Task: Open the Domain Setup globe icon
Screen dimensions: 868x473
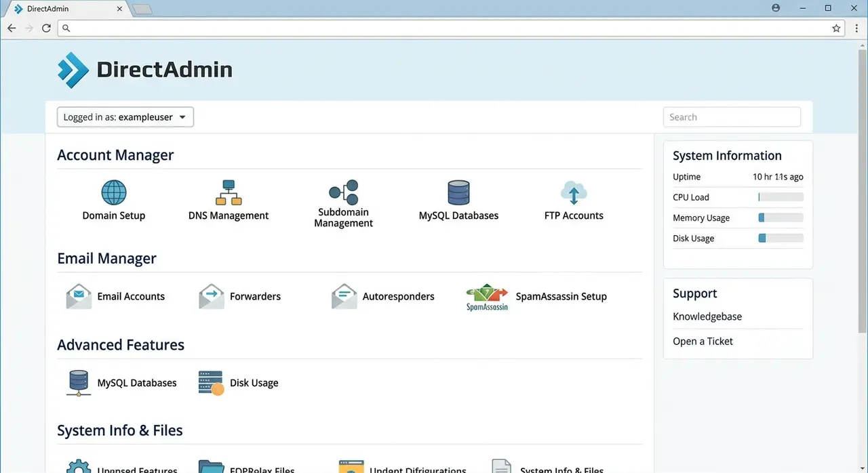Action: pyautogui.click(x=114, y=192)
